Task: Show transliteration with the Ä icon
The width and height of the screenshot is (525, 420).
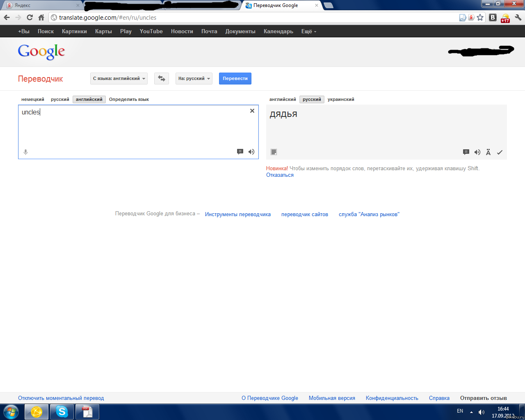Action: [488, 152]
